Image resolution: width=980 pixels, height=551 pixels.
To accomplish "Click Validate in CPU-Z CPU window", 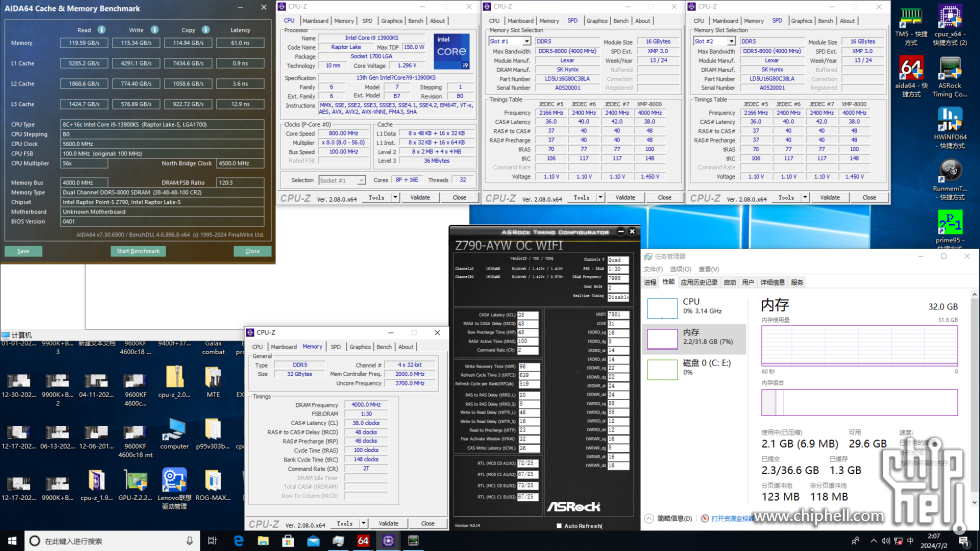I will click(x=420, y=197).
